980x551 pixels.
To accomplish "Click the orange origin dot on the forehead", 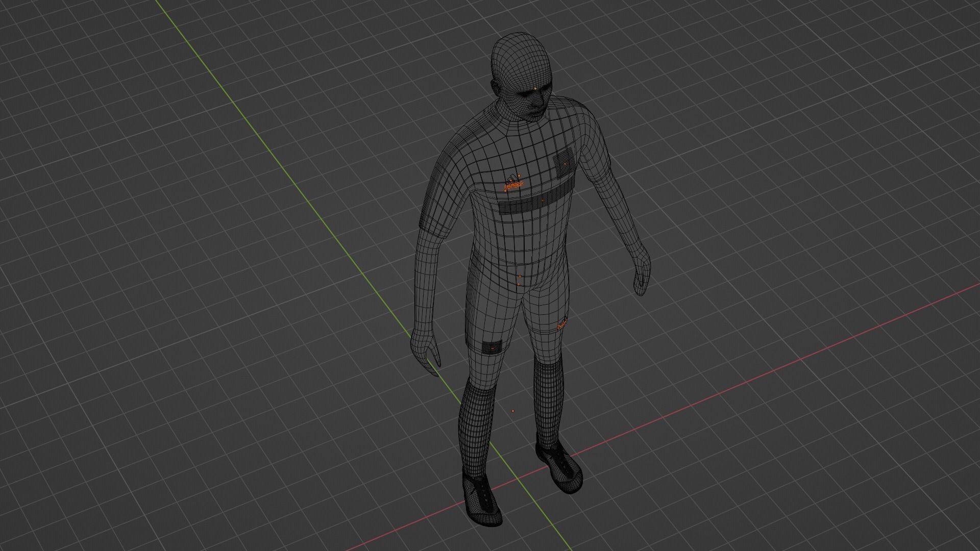I will 534,89.
